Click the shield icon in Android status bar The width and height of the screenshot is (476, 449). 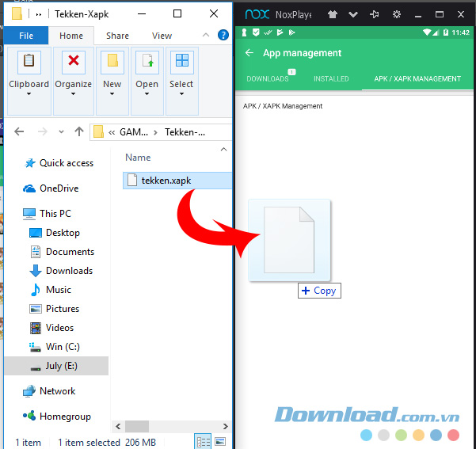point(256,32)
